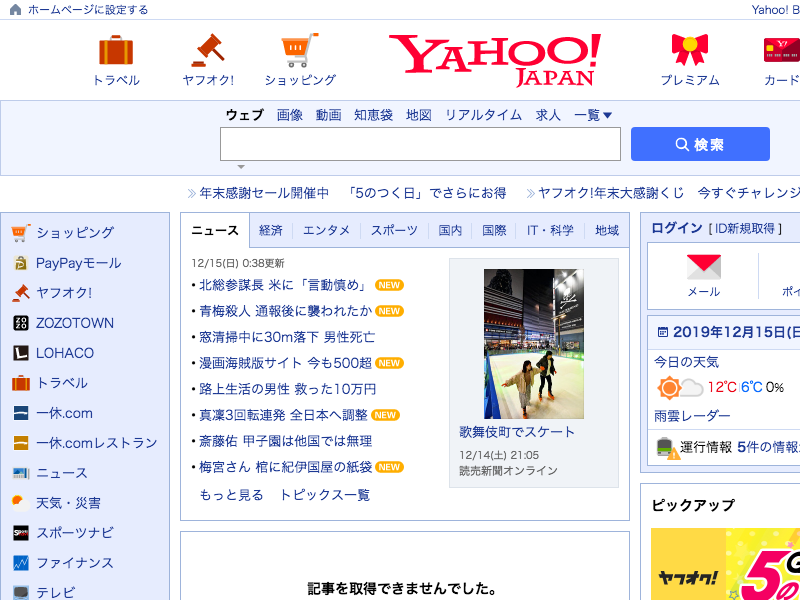
Task: Read headline 真凜3回転連発 全日本へ調整
Action: pos(283,415)
